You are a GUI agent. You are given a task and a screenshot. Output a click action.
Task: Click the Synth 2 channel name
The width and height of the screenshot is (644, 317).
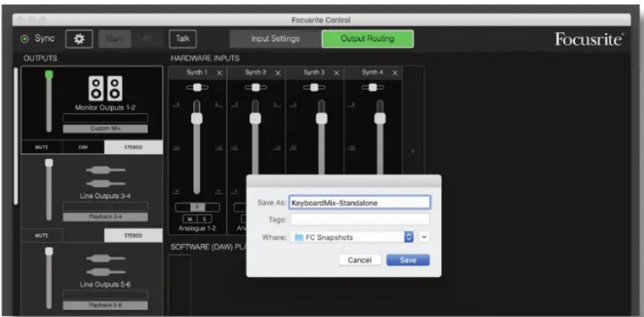click(x=256, y=73)
